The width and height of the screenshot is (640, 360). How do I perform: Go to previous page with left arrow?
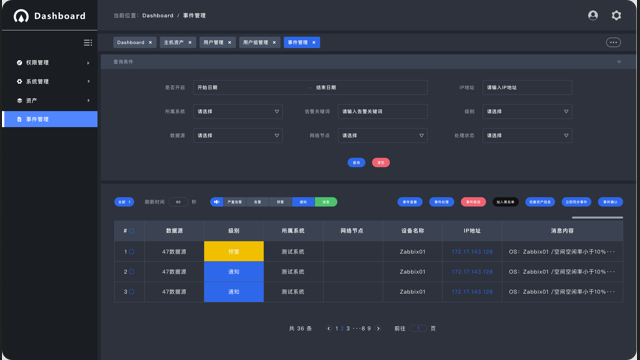(329, 329)
